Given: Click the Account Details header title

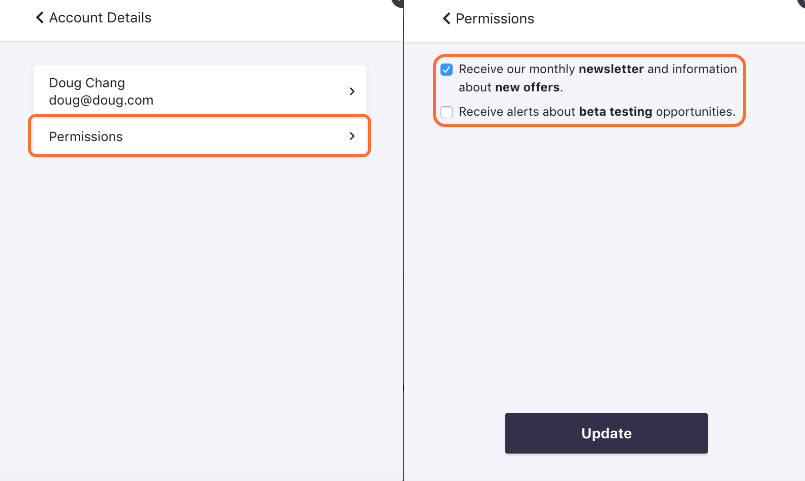Looking at the screenshot, I should click(x=100, y=18).
